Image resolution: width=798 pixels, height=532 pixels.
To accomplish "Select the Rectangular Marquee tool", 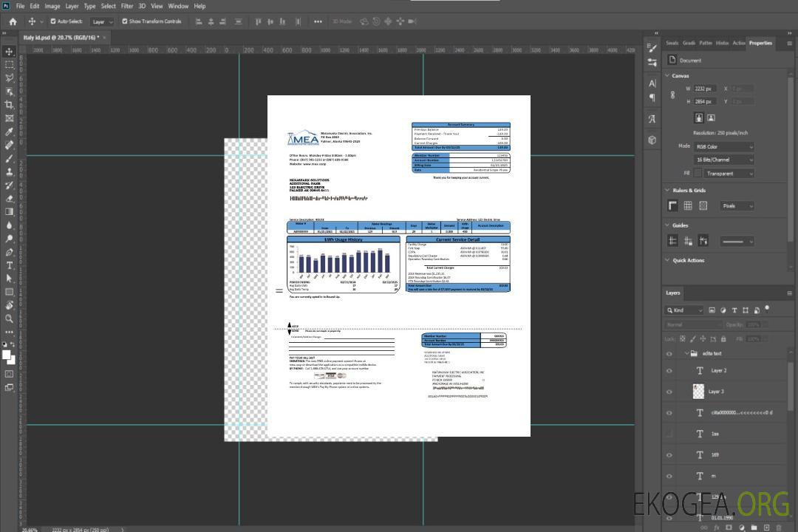I will (10, 65).
